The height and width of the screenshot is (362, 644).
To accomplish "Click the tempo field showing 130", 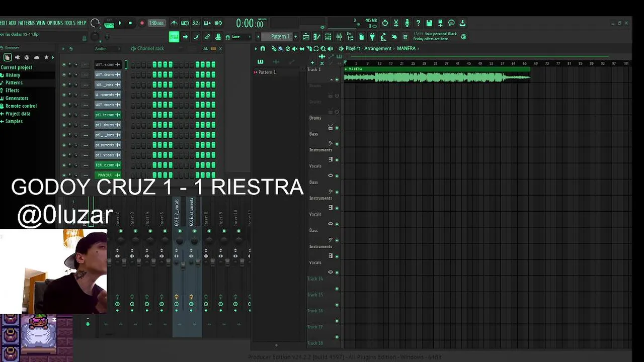I will pyautogui.click(x=156, y=23).
